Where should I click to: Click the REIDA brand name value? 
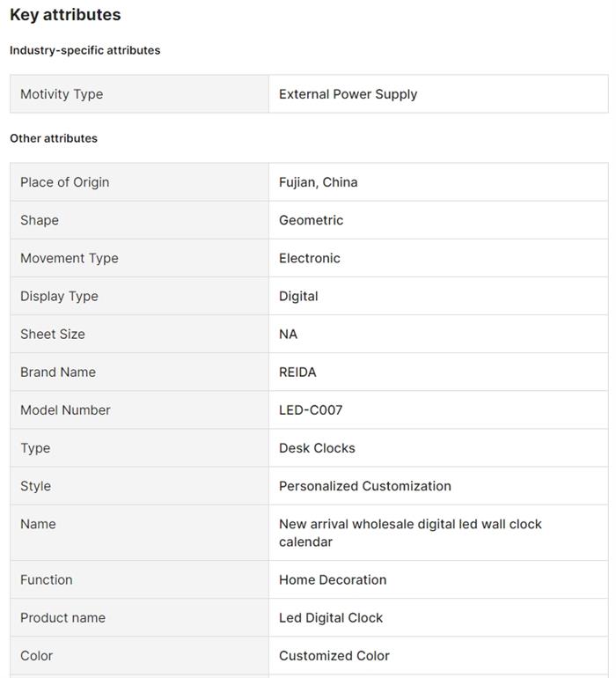coord(297,372)
